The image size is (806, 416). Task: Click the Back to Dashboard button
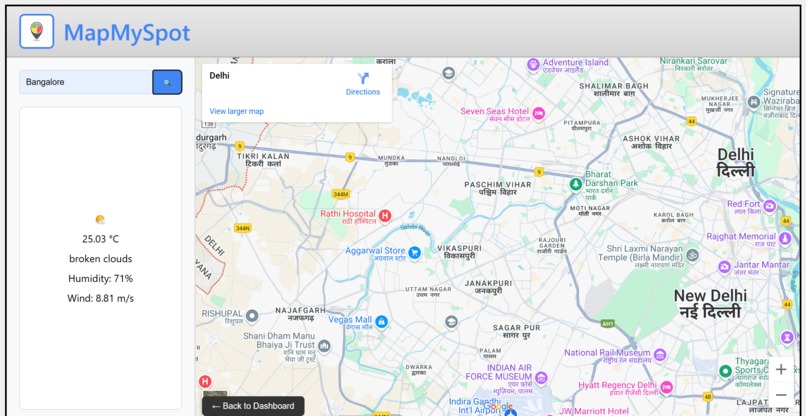(x=253, y=406)
